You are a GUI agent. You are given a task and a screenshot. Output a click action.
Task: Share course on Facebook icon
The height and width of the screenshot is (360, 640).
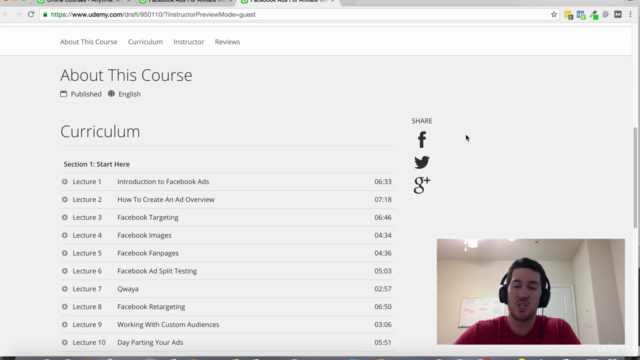point(422,140)
